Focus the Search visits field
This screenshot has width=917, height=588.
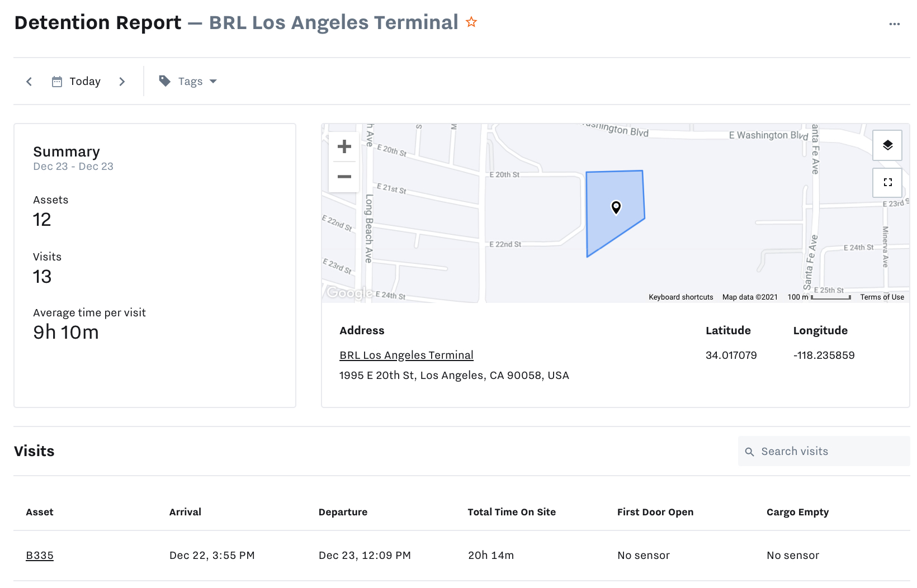click(824, 451)
